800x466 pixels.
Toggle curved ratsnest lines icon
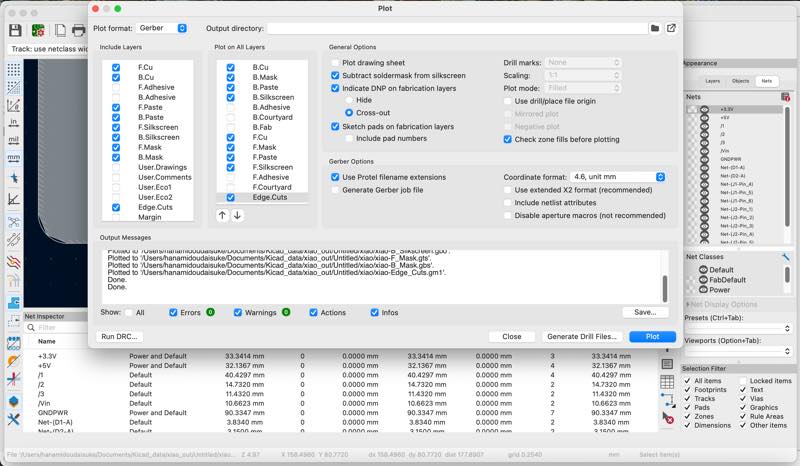(14, 239)
